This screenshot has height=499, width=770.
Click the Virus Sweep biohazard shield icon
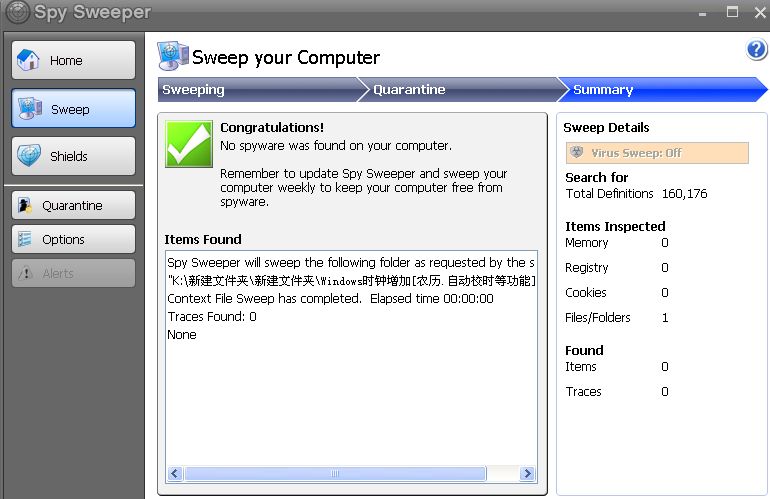click(577, 153)
